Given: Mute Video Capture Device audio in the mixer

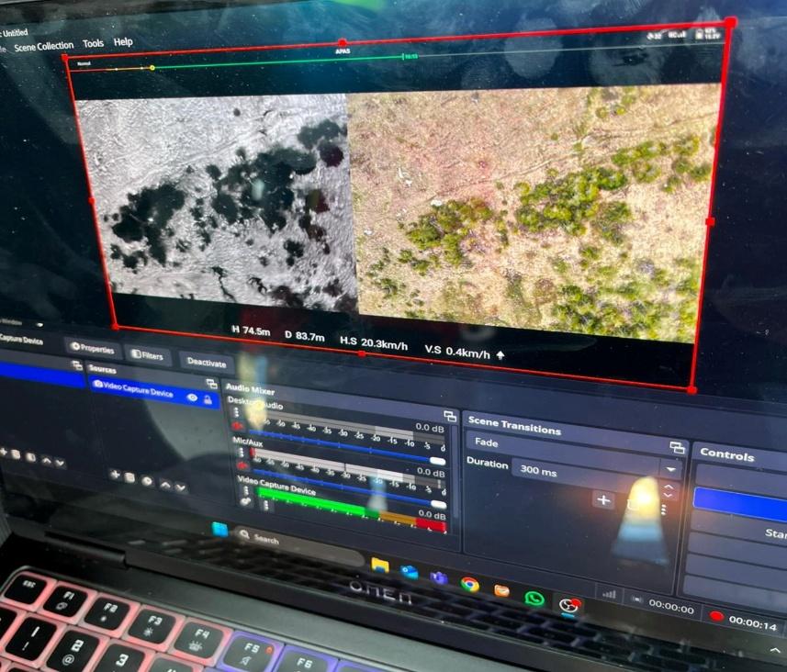Looking at the screenshot, I should [x=246, y=501].
